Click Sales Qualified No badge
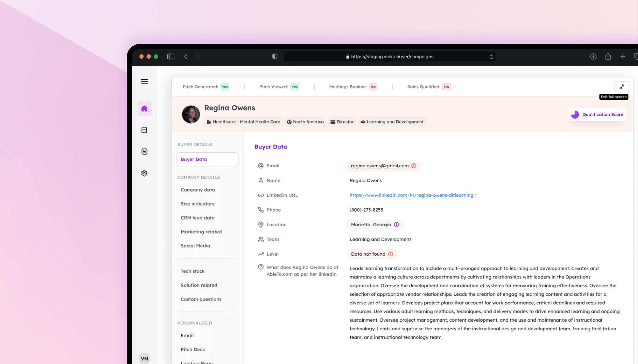This screenshot has width=638, height=364. click(446, 87)
